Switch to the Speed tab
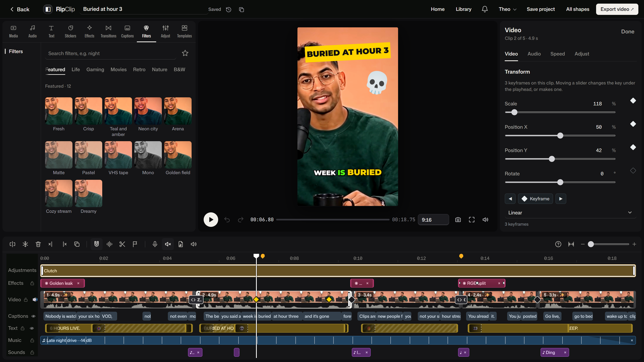 (x=557, y=54)
